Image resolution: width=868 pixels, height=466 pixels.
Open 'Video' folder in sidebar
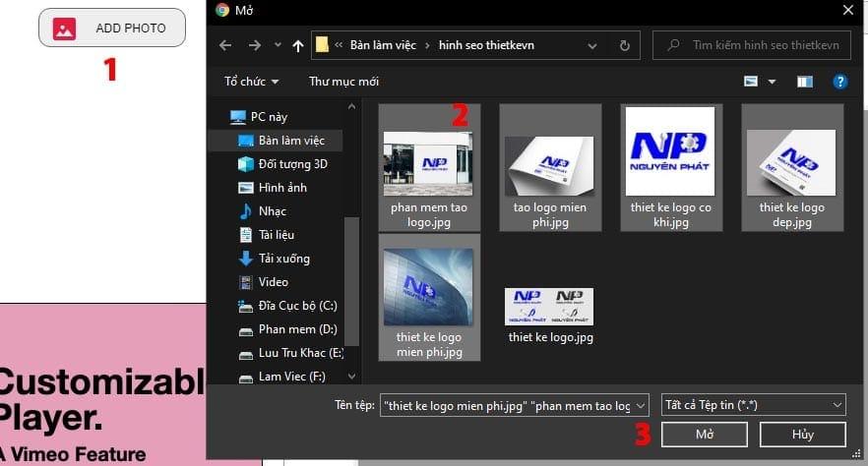[x=263, y=282]
